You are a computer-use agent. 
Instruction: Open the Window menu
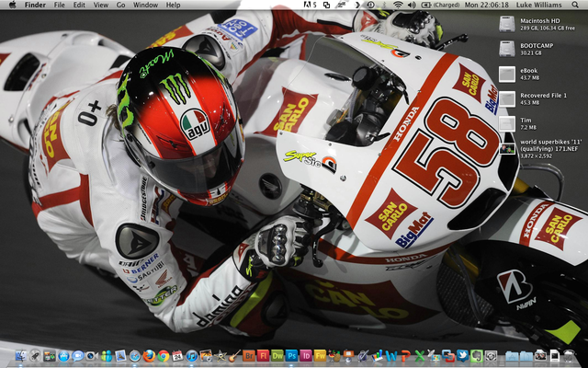[145, 5]
